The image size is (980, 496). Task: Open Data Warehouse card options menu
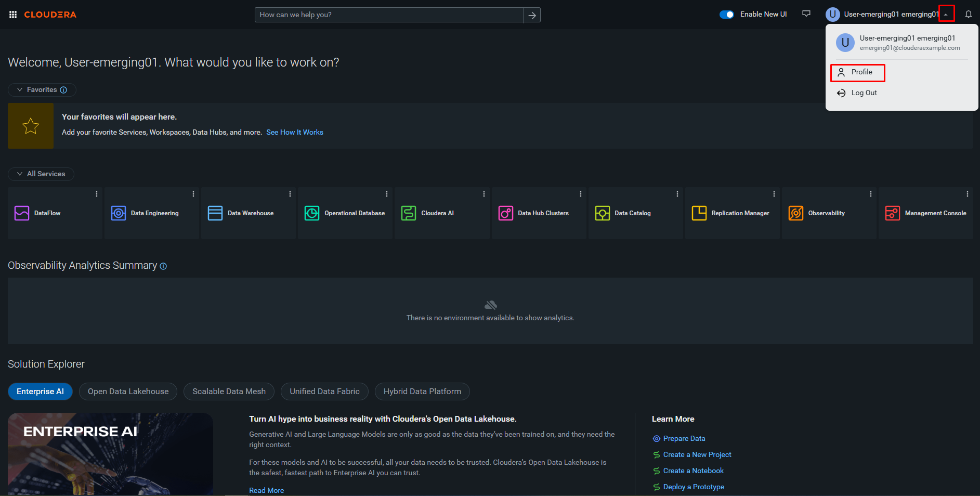click(x=290, y=194)
